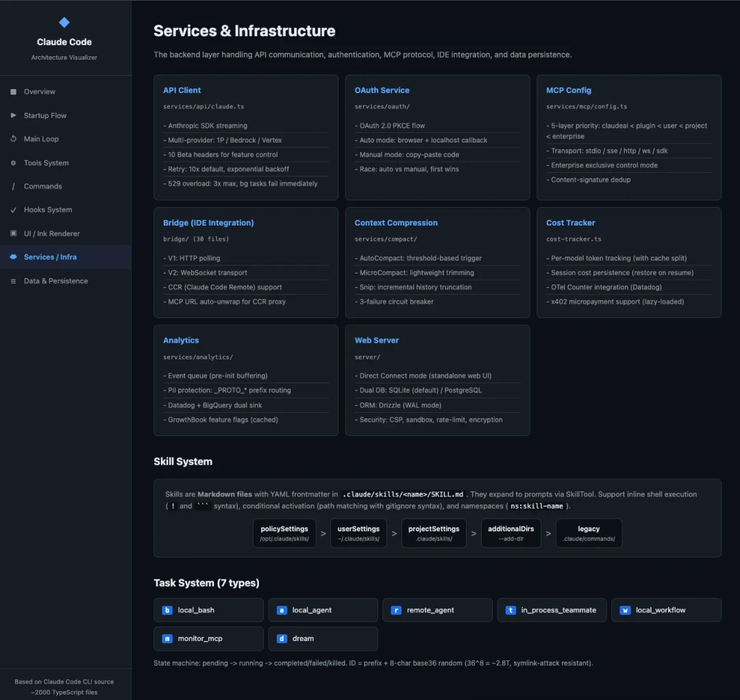The width and height of the screenshot is (740, 700).
Task: Click the Tools System gear icon
Action: pyautogui.click(x=13, y=162)
